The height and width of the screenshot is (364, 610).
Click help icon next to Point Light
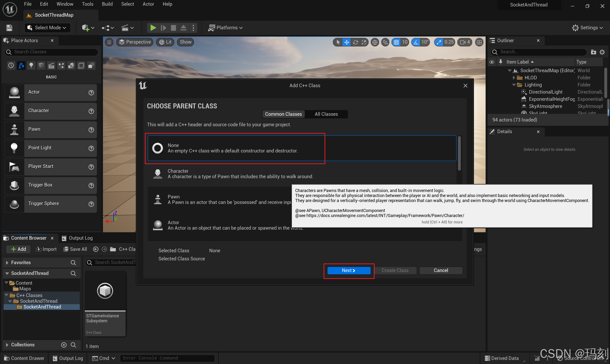coord(91,148)
